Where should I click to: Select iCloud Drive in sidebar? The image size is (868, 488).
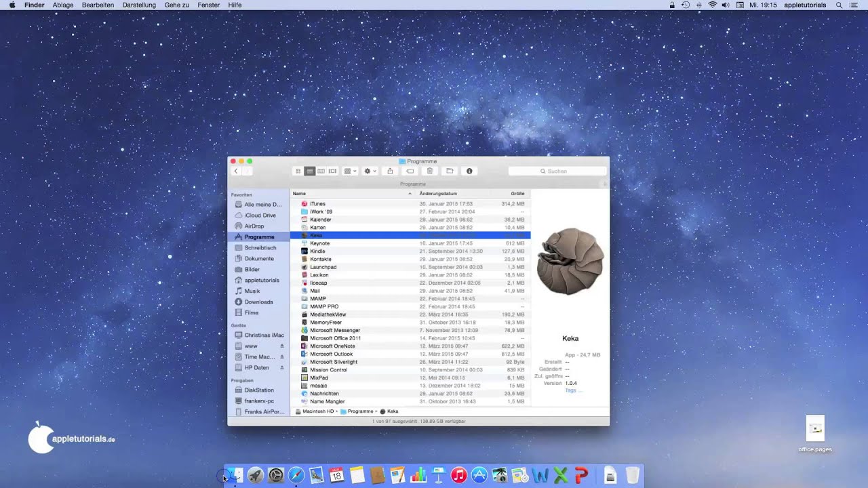pos(258,216)
